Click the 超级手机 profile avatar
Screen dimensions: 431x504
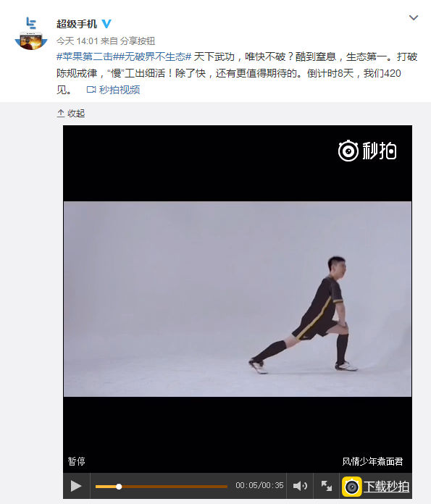point(31,33)
